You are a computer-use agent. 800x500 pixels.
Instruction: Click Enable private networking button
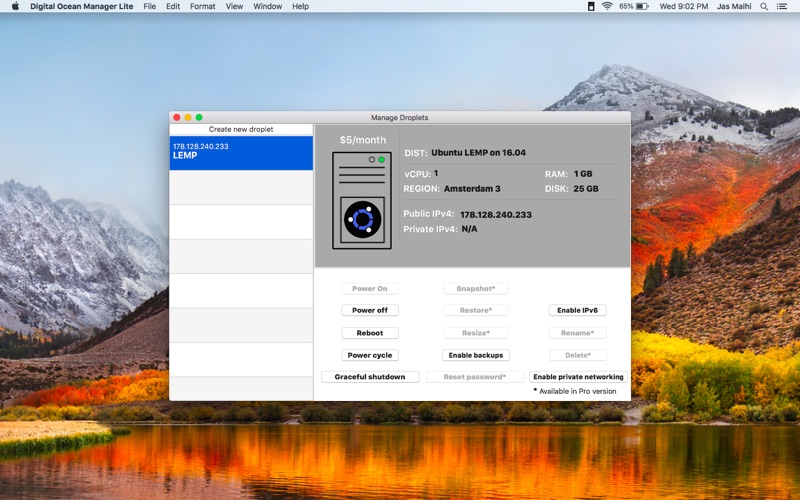click(578, 377)
